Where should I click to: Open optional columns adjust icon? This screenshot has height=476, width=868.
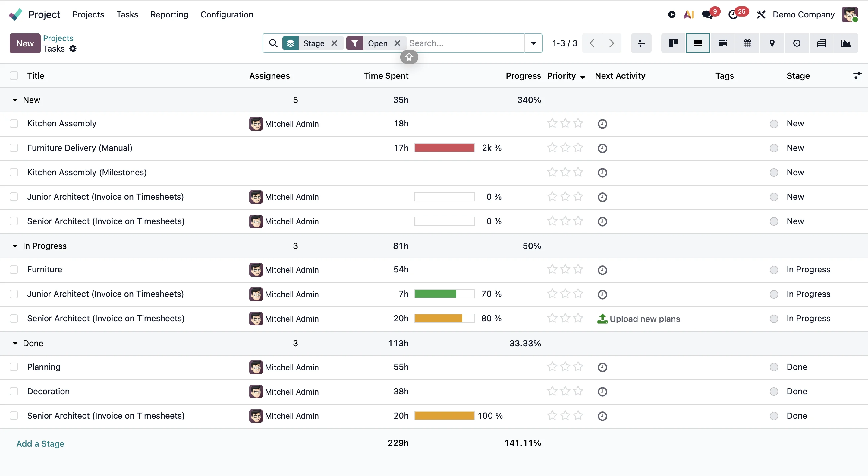pyautogui.click(x=857, y=76)
